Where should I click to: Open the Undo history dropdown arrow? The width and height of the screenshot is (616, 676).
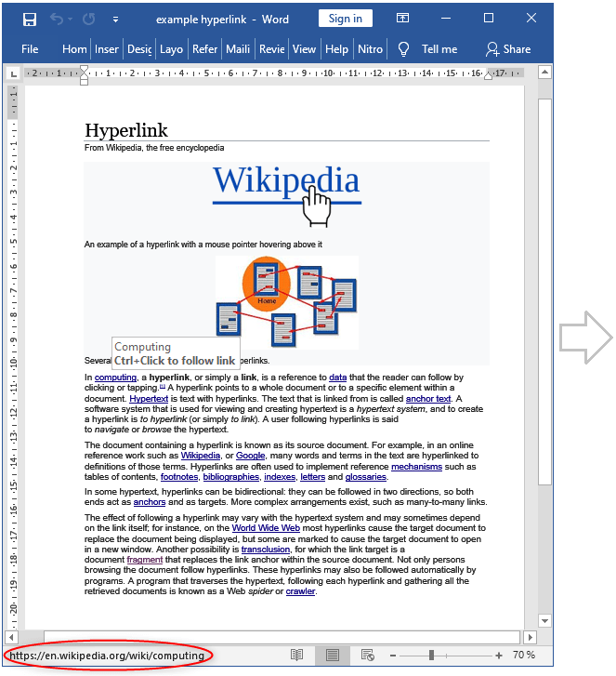(x=71, y=20)
